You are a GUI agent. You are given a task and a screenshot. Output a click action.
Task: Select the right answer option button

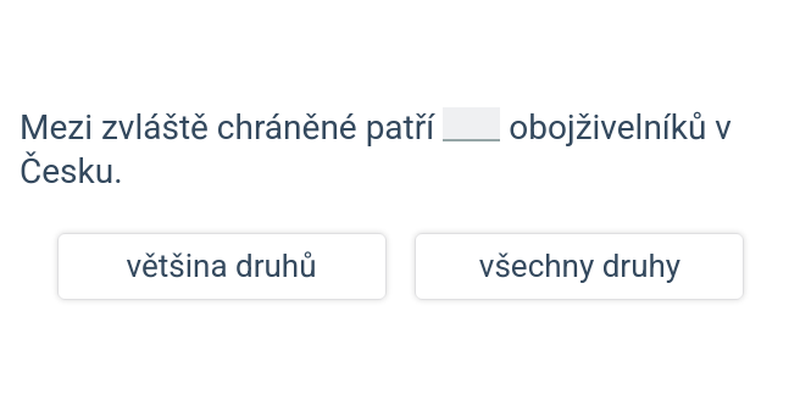tap(579, 266)
